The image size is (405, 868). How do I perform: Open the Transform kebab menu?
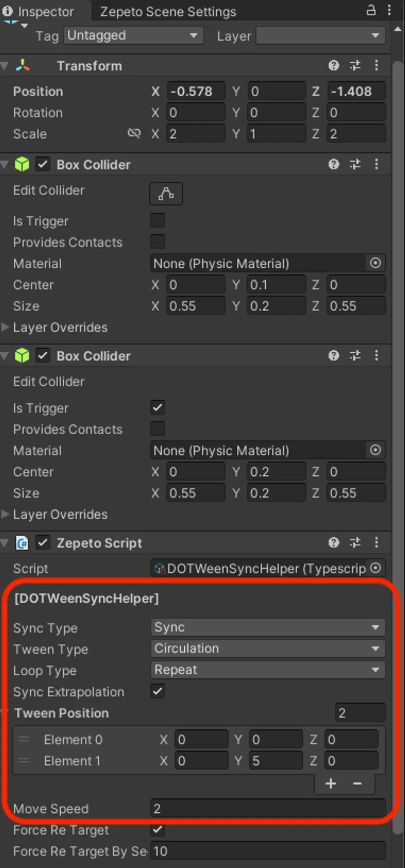pos(377,65)
